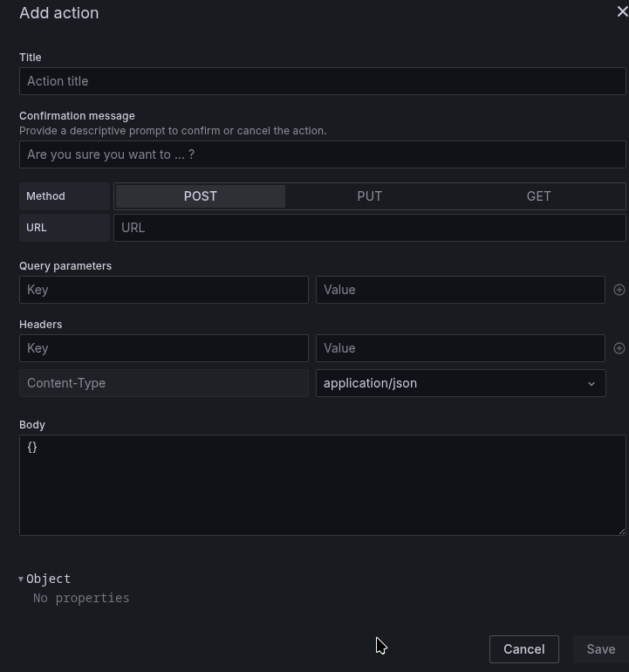Click the Cancel button
The image size is (629, 672).
(x=523, y=649)
